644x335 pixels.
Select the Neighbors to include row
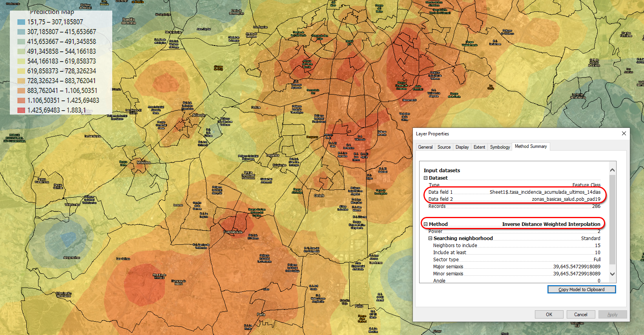coord(516,246)
